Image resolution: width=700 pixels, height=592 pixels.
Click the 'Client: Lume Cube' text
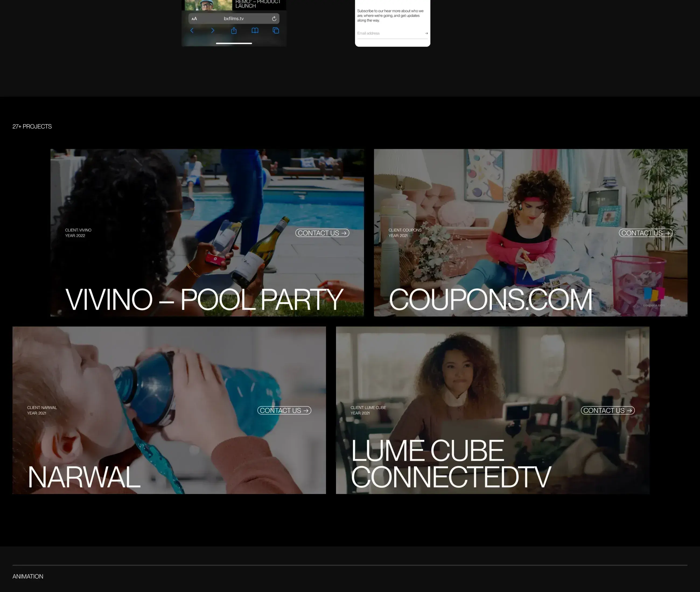(368, 408)
